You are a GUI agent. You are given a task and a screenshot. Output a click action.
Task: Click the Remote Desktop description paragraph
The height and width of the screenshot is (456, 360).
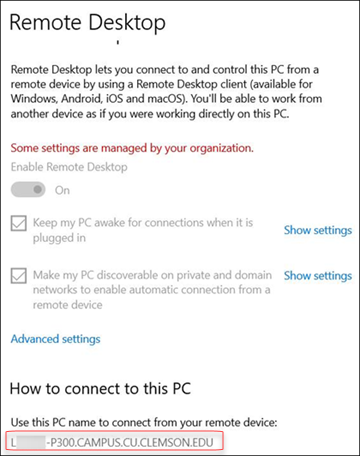166,92
